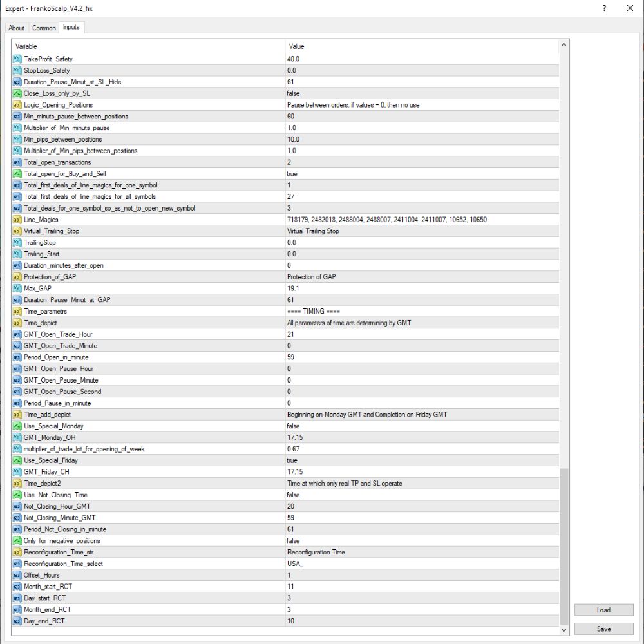Click the true value of Use_Special_Friday
644x644 pixels.
coord(292,460)
